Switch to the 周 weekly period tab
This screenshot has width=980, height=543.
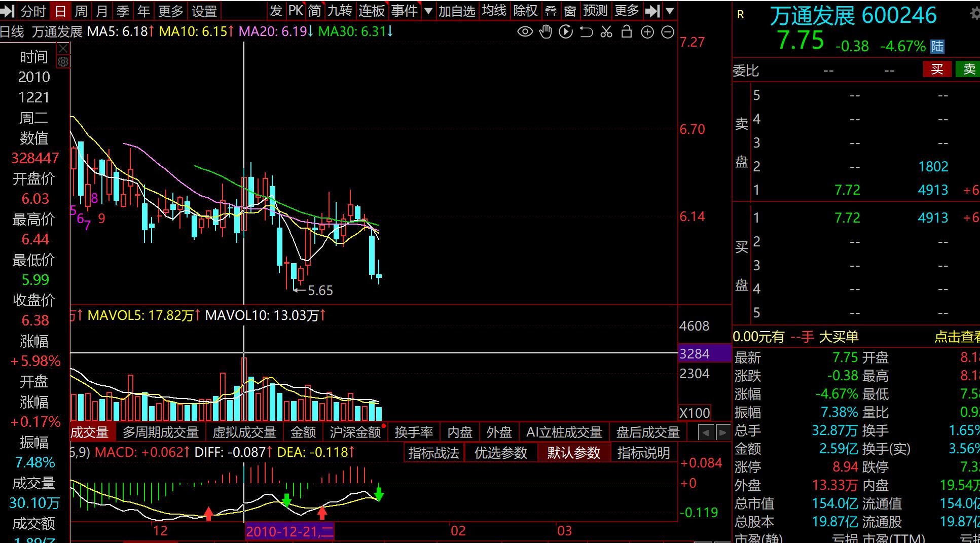(81, 11)
